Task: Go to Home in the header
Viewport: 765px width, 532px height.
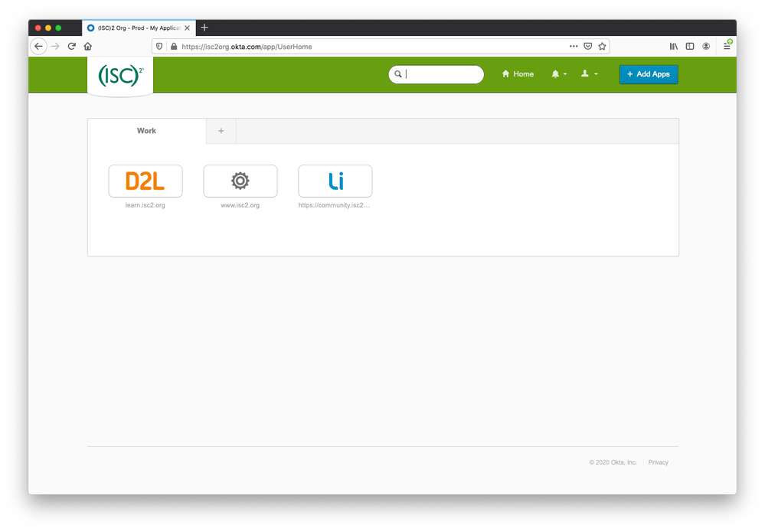Action: 518,74
